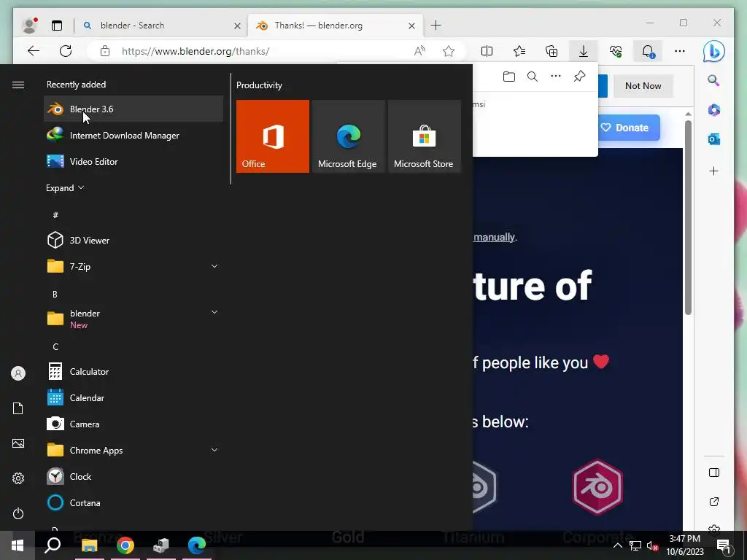Add a site to Edge sidebar with plus
Image resolution: width=747 pixels, height=560 pixels.
coord(713,171)
